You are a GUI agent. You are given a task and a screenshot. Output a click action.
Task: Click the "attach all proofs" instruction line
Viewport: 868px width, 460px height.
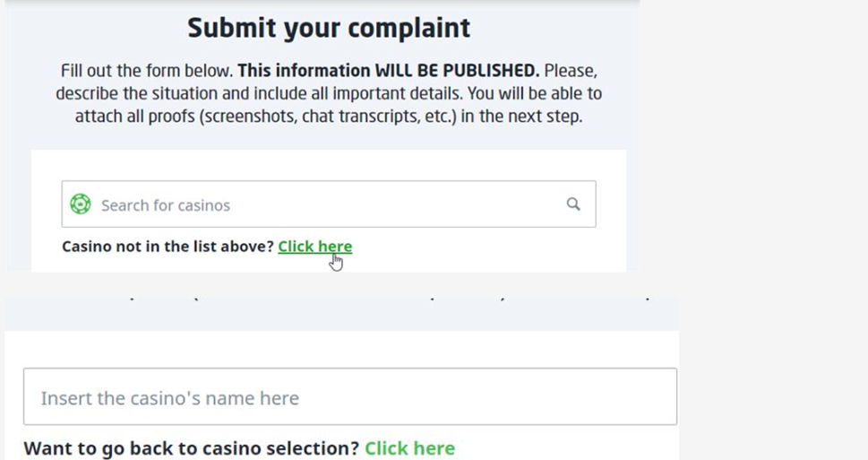(x=329, y=116)
